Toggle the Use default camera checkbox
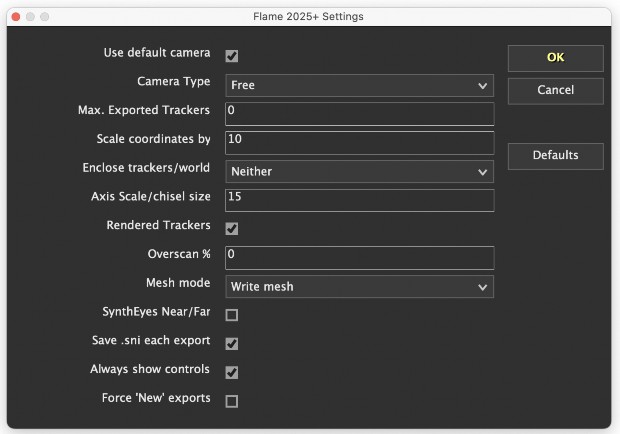The height and width of the screenshot is (434, 620). [232, 56]
